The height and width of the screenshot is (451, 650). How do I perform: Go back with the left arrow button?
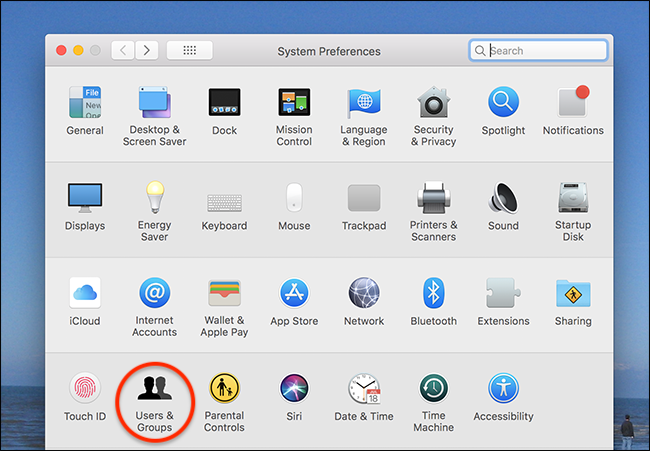[123, 51]
